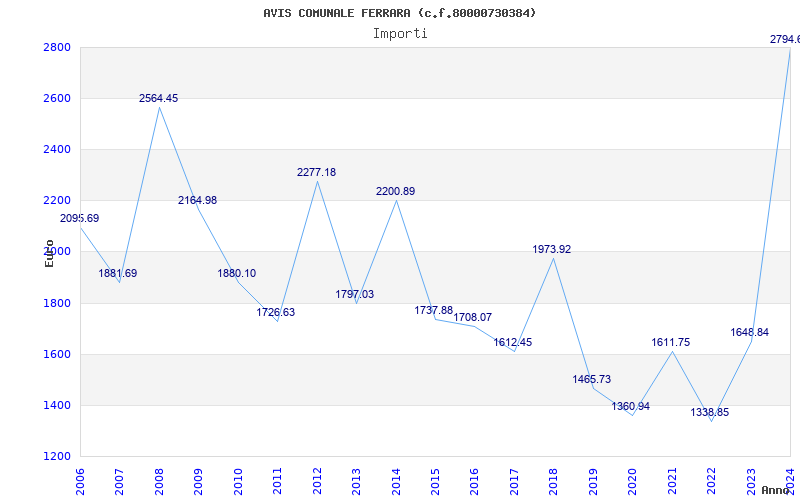Click the 2095.69 data label

[80, 218]
